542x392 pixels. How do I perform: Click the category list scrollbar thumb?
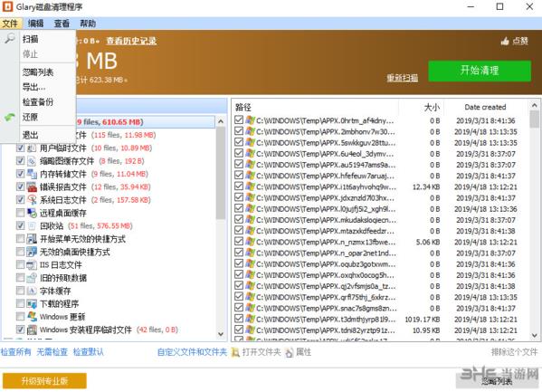click(221, 173)
